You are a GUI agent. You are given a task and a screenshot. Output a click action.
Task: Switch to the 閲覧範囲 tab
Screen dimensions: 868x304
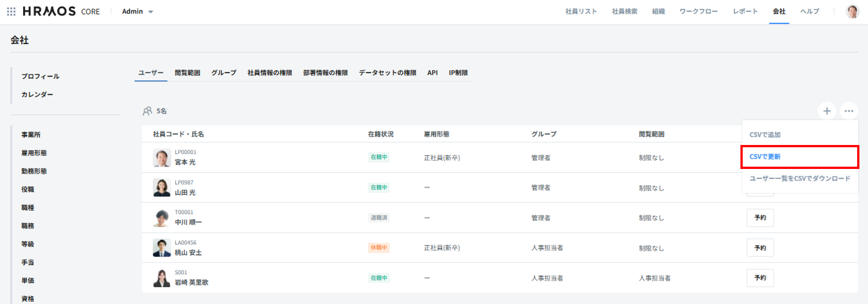tap(187, 73)
